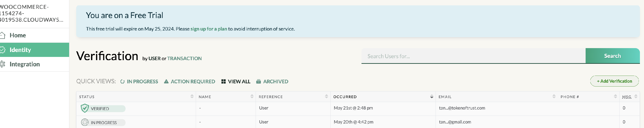The width and height of the screenshot is (644, 128).
Task: Sort the table by Name column
Action: click(x=252, y=96)
